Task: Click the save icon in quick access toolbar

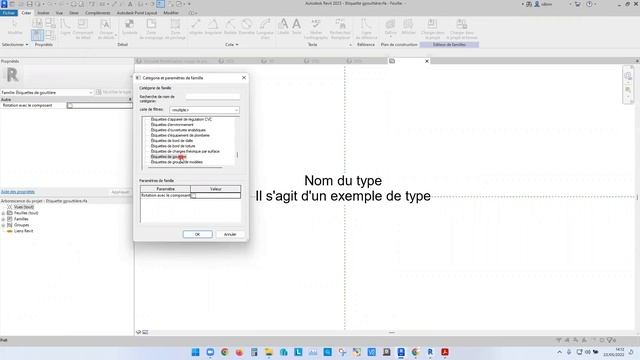Action: click(29, 4)
